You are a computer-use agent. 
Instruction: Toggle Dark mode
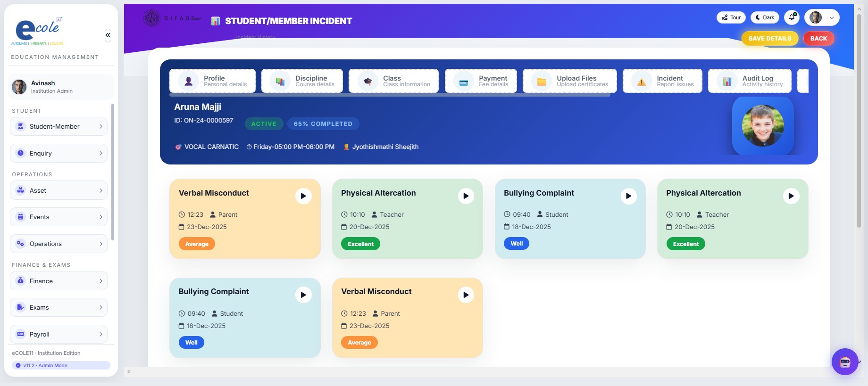tap(765, 17)
